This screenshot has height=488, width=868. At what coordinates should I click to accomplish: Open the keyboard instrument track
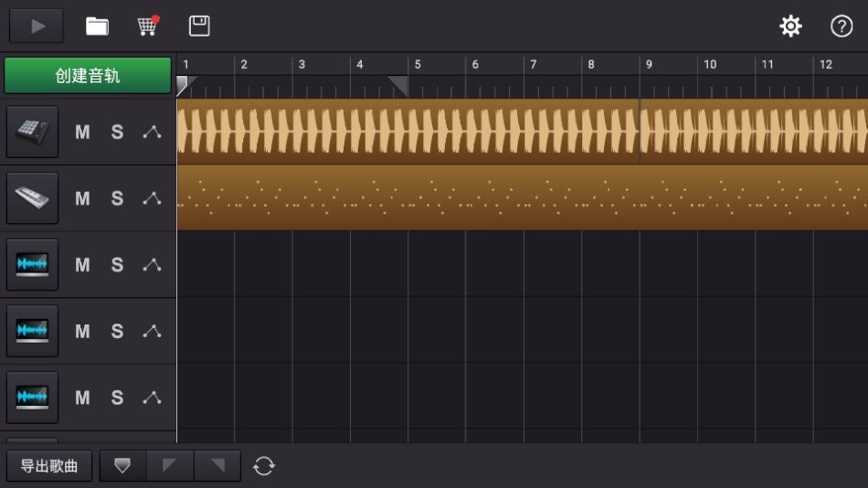(x=32, y=197)
